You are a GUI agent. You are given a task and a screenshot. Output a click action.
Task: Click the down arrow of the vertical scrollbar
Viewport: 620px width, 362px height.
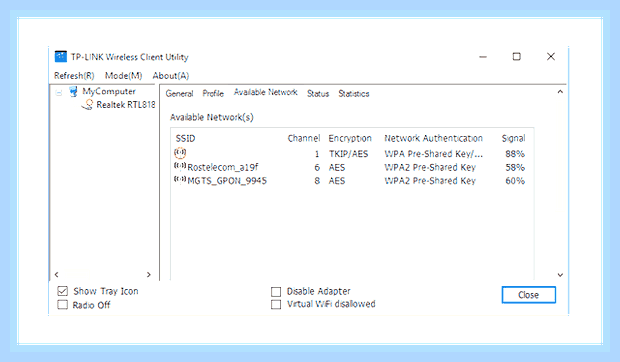click(x=560, y=275)
